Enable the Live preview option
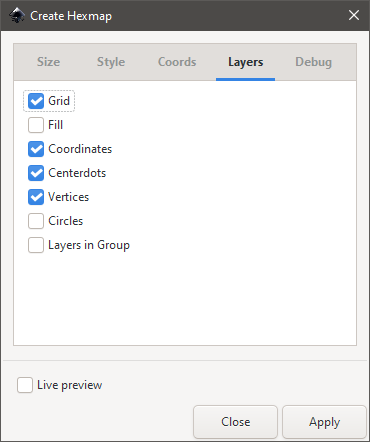This screenshot has width=370, height=442. [x=25, y=385]
